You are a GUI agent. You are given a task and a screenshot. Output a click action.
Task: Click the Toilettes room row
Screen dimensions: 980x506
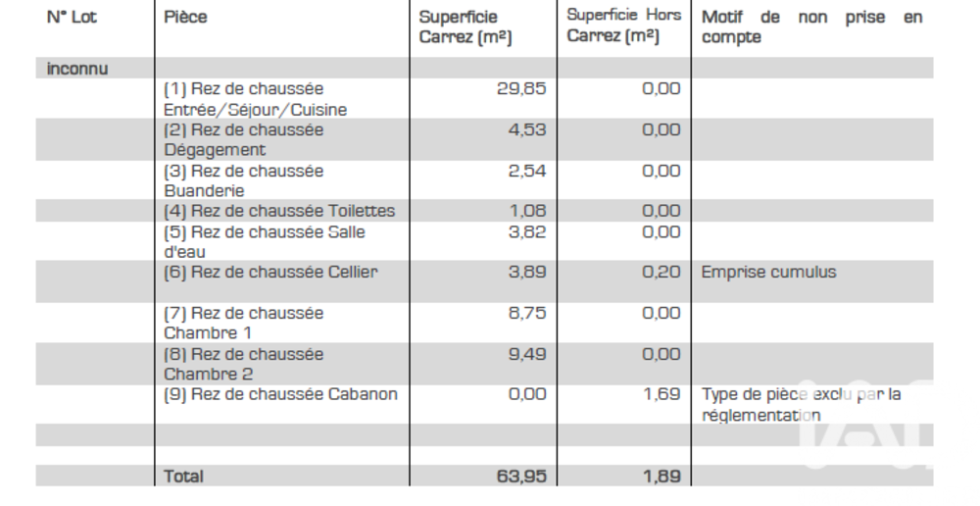279,211
